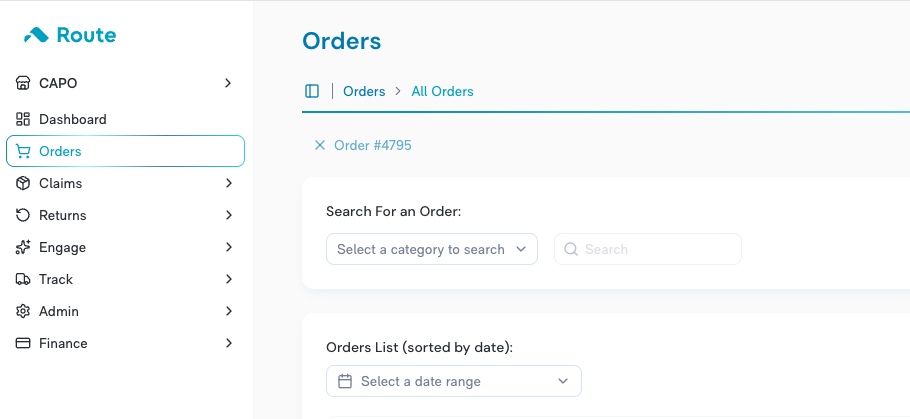Click the Claims box icon
910x419 pixels.
23,183
